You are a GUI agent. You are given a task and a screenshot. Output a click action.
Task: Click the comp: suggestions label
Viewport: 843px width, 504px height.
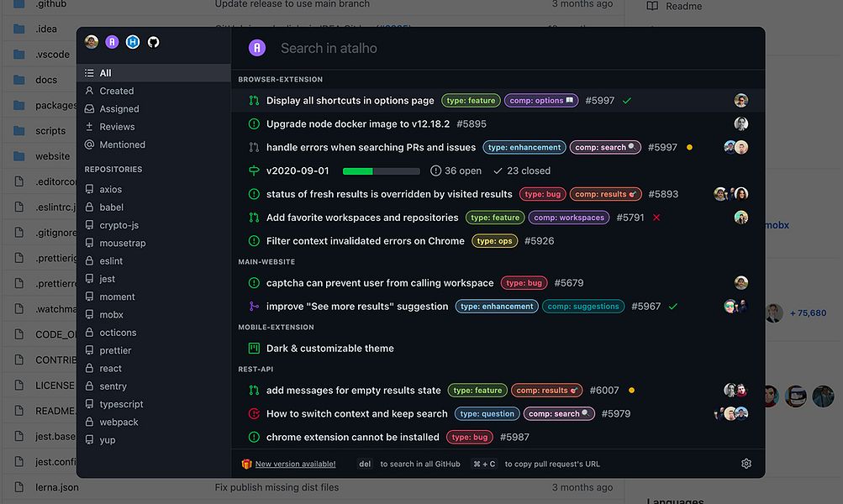(582, 307)
